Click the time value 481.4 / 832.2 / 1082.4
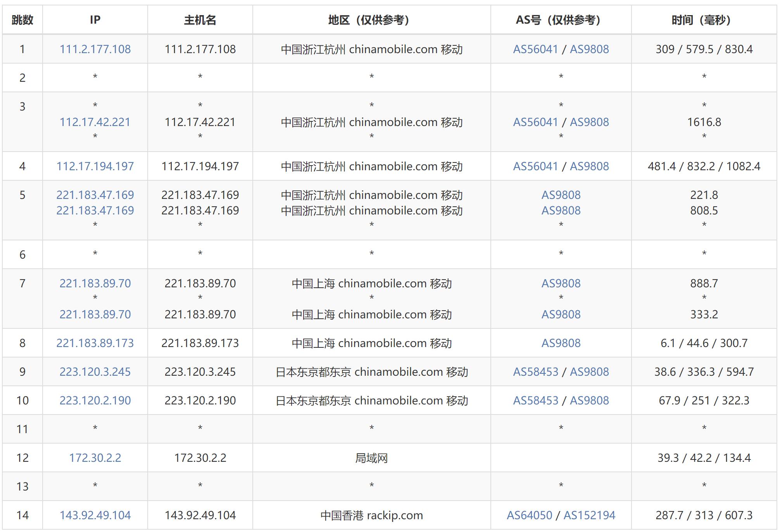This screenshot has height=532, width=780. tap(704, 166)
